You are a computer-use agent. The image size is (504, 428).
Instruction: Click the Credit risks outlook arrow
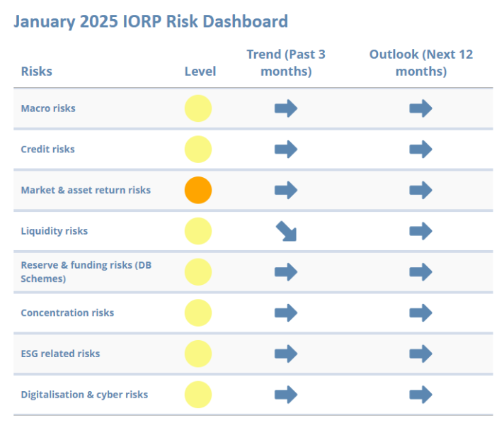tap(420, 150)
